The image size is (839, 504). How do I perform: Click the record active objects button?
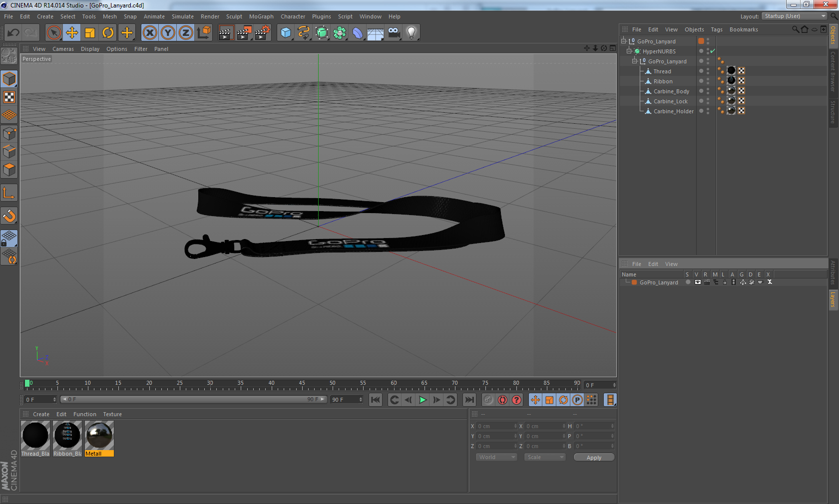pos(488,400)
